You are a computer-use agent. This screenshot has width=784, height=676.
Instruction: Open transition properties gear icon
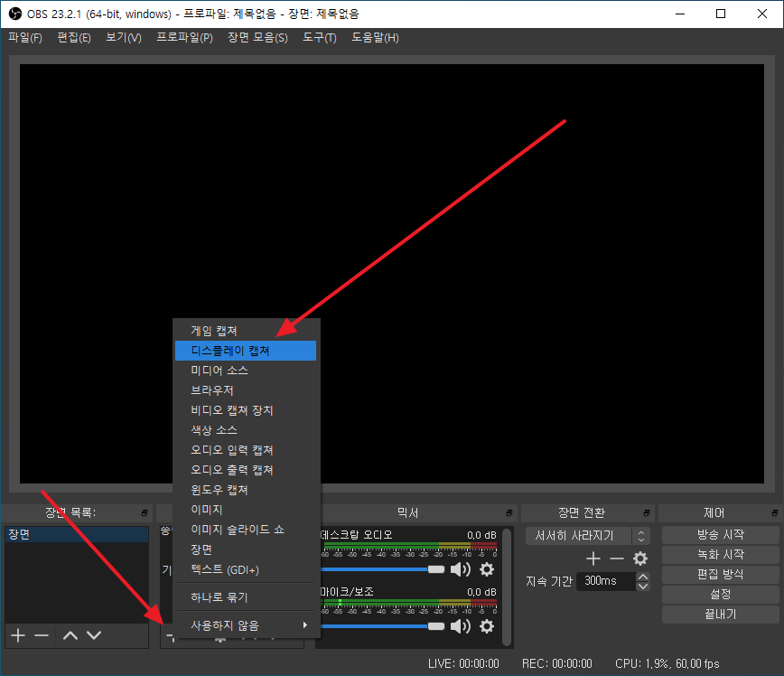tap(640, 559)
